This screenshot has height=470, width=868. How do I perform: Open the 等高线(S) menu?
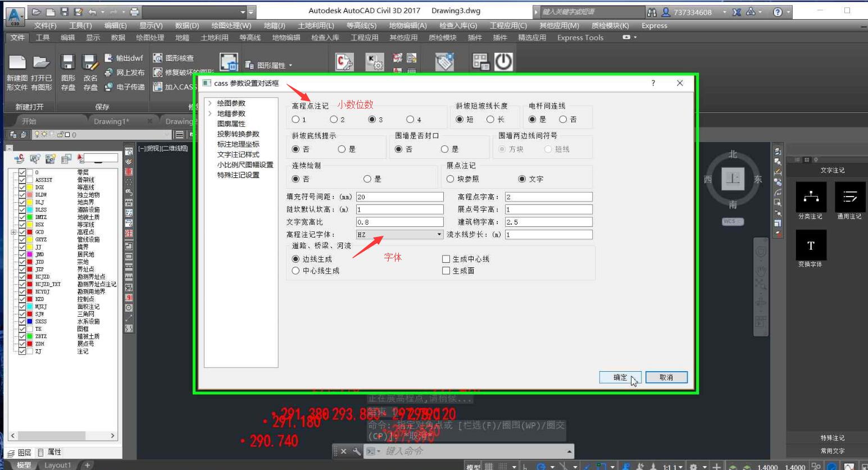[361, 25]
